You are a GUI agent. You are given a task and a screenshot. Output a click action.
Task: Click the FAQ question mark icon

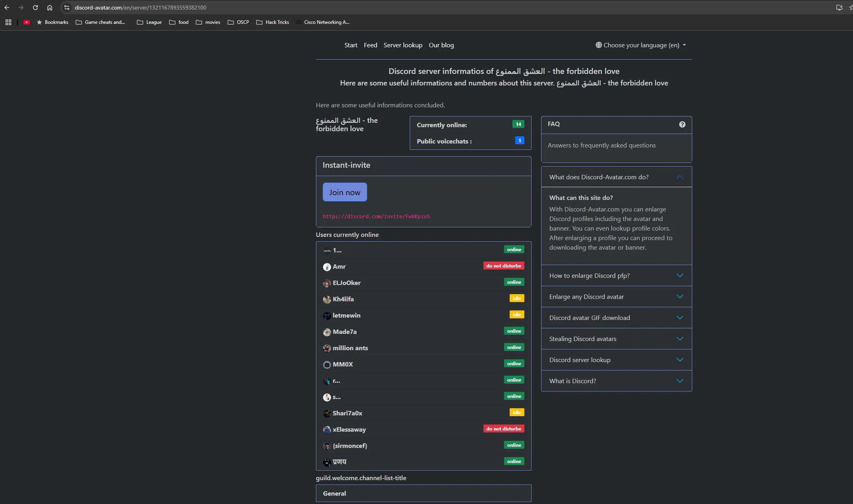(682, 124)
